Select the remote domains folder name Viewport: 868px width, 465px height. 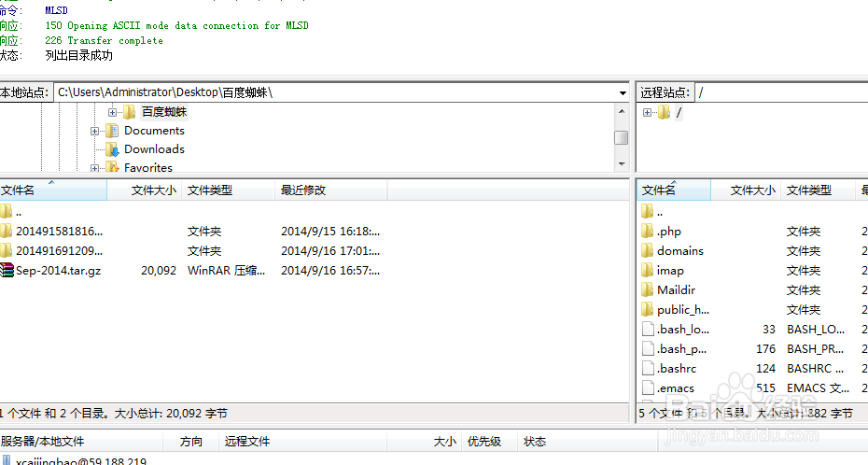680,251
